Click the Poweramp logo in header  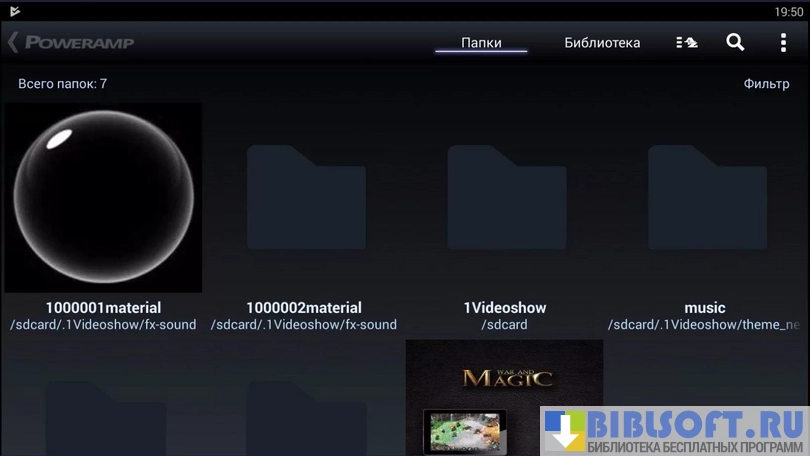[80, 43]
